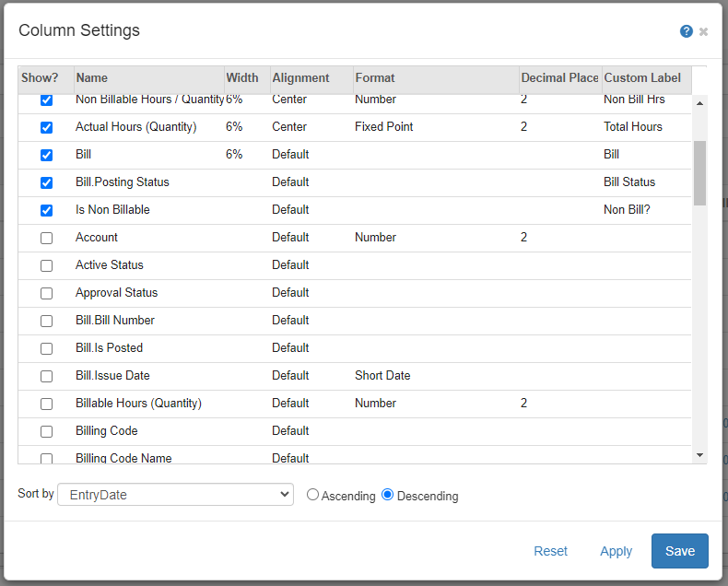Click Default alignment in Bill.Posting Status row
The width and height of the screenshot is (728, 586).
point(290,182)
